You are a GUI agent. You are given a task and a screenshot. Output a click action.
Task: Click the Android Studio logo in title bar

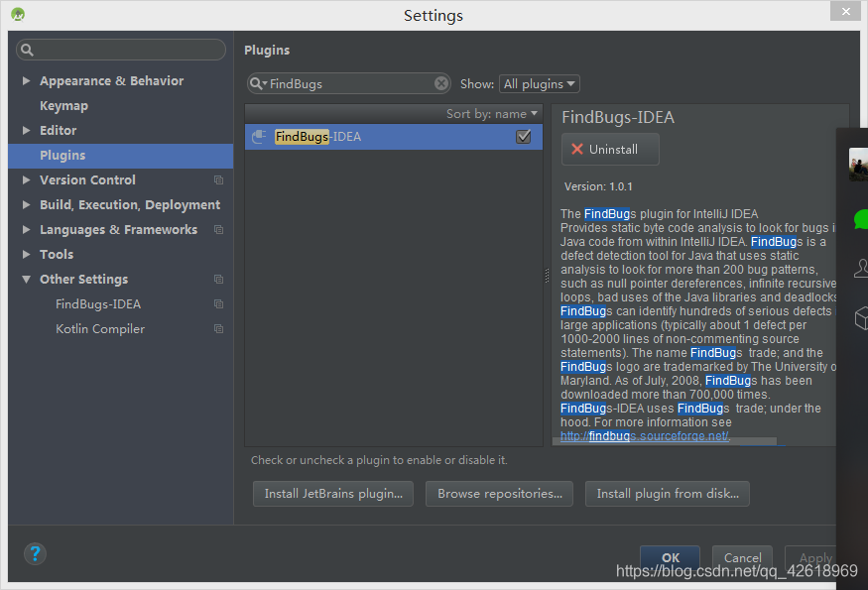18,14
